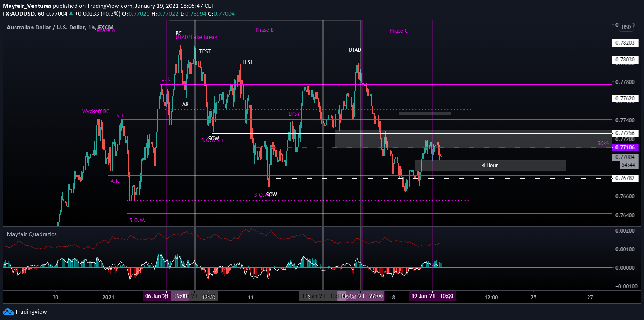Select the FX:AUDUSD, 60 symbol text
The width and height of the screenshot is (644, 320).
click(x=24, y=14)
